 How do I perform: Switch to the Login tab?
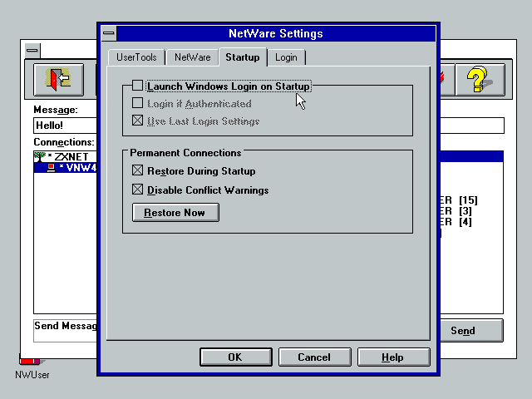pos(286,57)
